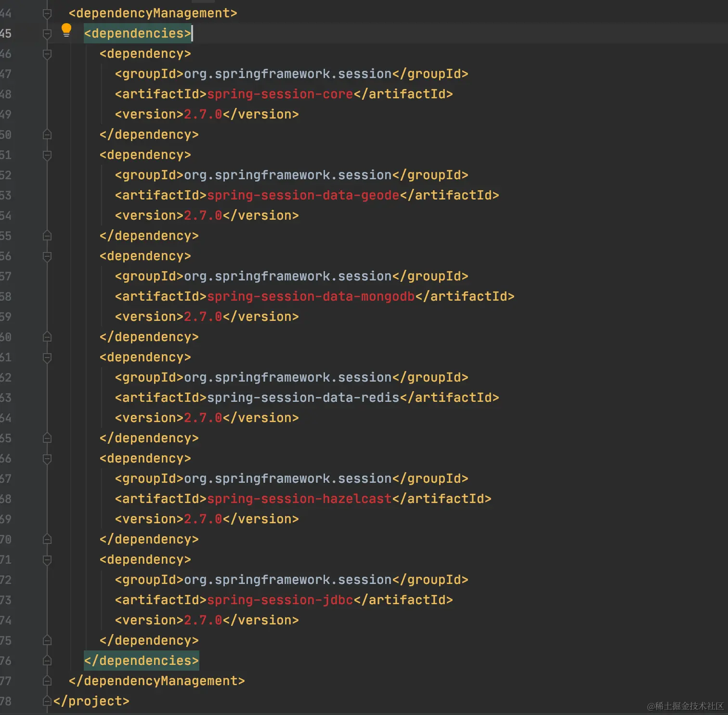Click the spring-session-data-redis artifact text
This screenshot has width=728, height=715.
pos(303,397)
